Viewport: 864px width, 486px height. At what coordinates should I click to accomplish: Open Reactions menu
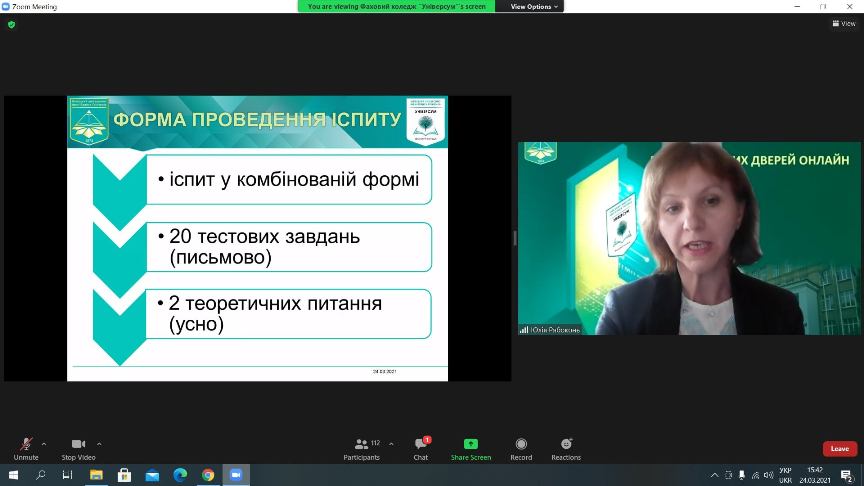pos(566,449)
